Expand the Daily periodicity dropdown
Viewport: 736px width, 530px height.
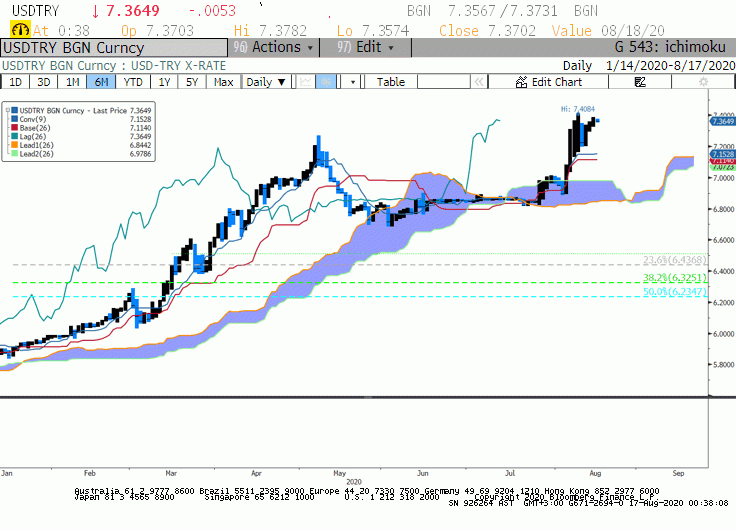pos(266,82)
